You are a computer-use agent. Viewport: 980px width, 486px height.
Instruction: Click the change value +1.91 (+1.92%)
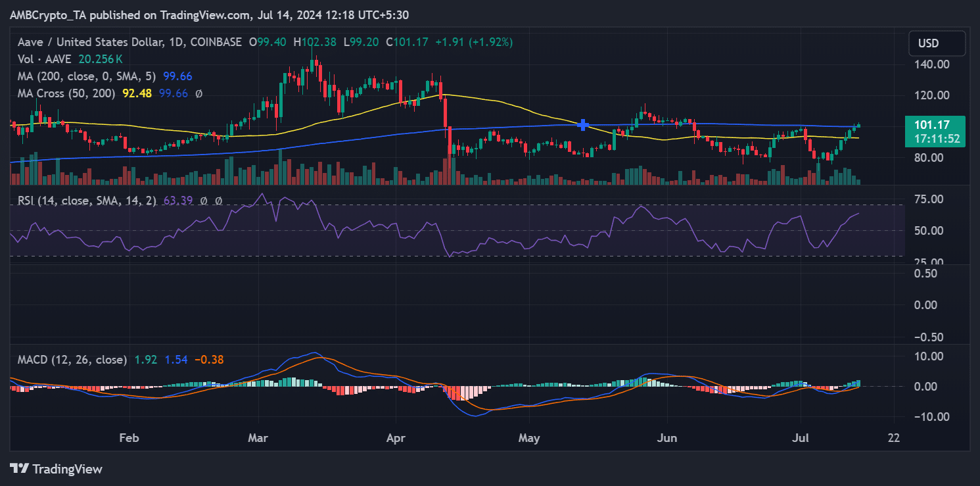point(473,42)
